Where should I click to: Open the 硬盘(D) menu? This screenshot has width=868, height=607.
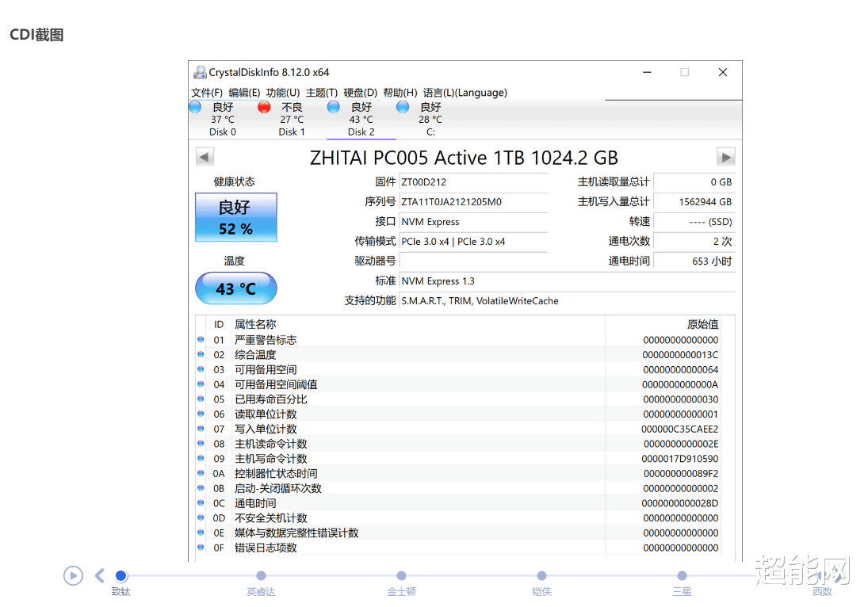tap(361, 93)
